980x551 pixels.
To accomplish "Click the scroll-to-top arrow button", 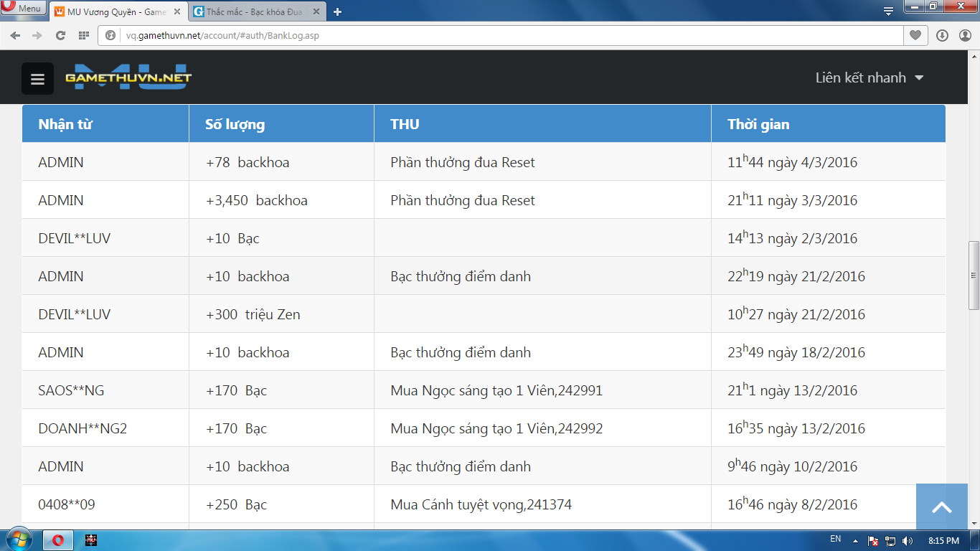I will (941, 507).
